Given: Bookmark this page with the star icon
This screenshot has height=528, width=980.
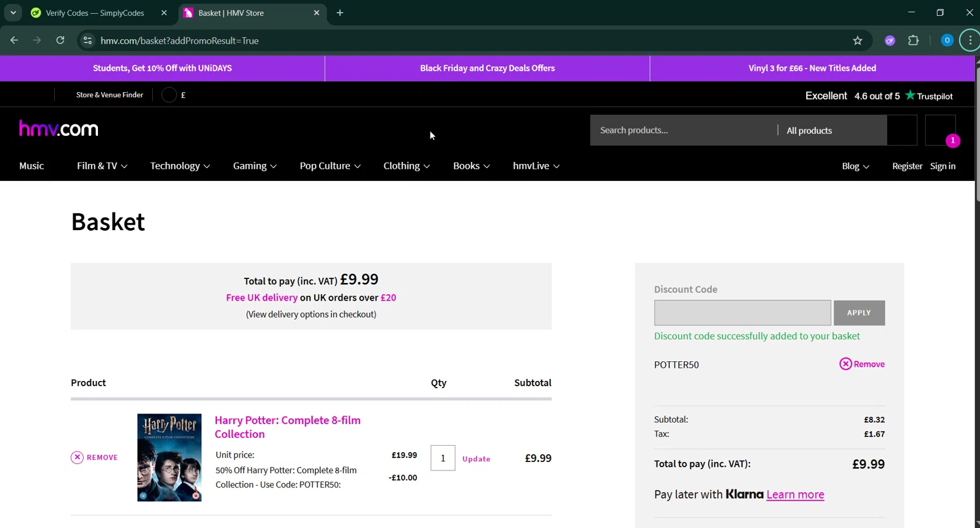Looking at the screenshot, I should (x=858, y=41).
